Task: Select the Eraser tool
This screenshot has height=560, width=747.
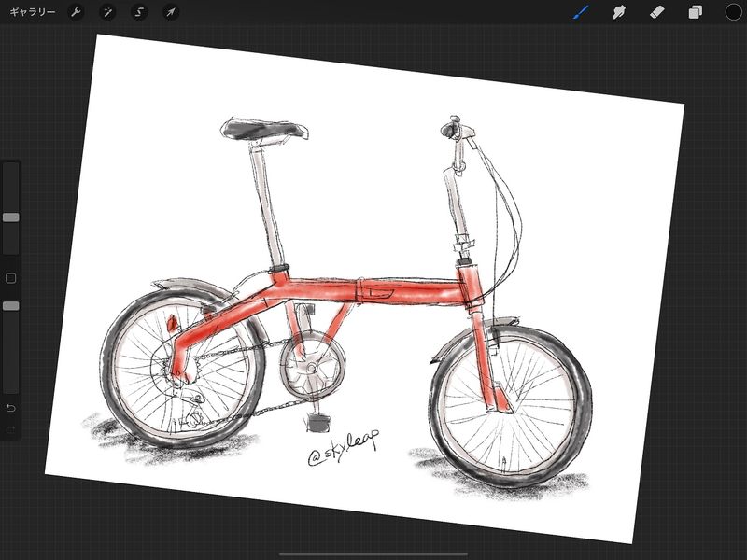Action: (656, 13)
